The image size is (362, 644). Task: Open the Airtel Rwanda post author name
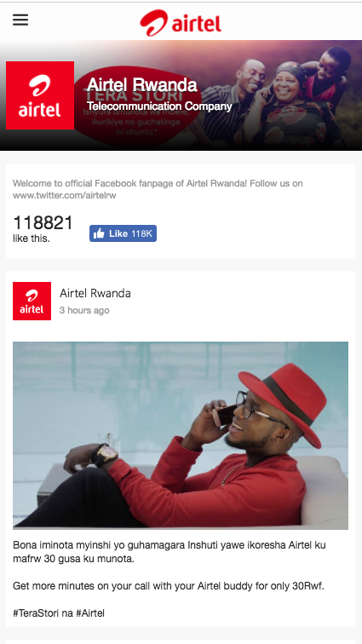point(95,293)
